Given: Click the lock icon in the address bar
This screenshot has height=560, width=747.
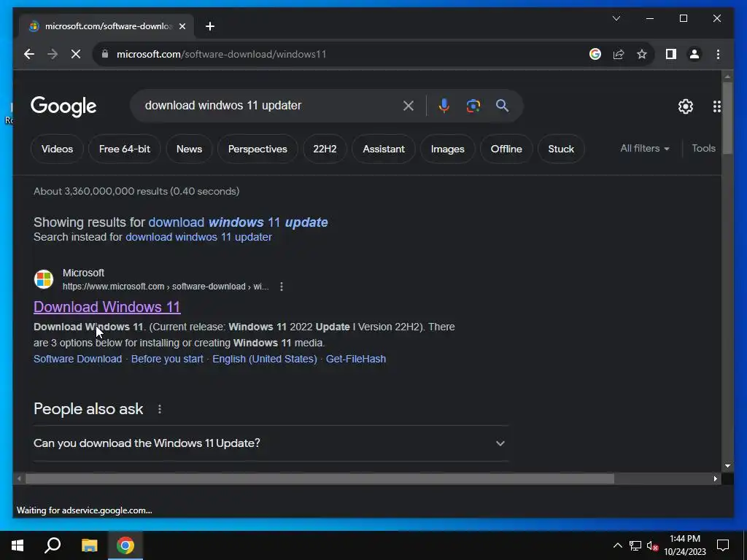Looking at the screenshot, I should tap(105, 54).
